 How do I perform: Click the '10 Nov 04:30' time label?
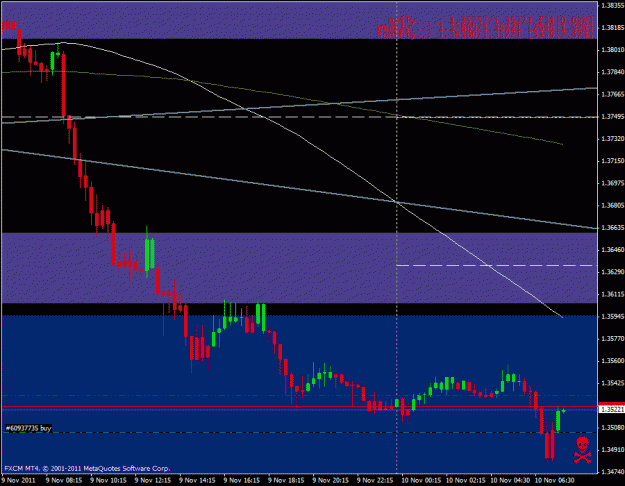click(510, 480)
